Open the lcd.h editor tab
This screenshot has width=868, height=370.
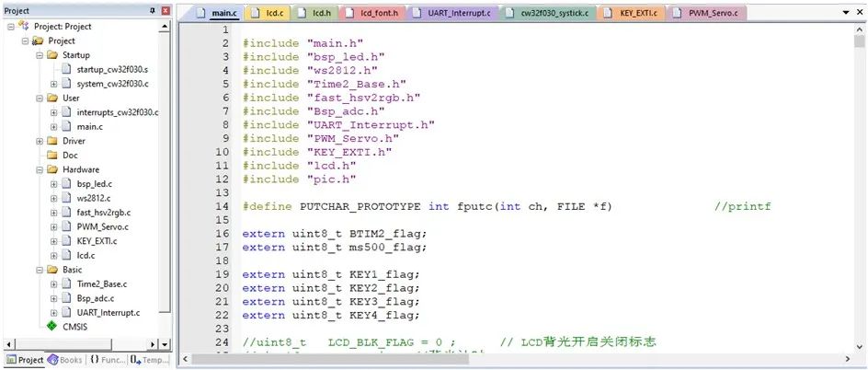coord(315,13)
